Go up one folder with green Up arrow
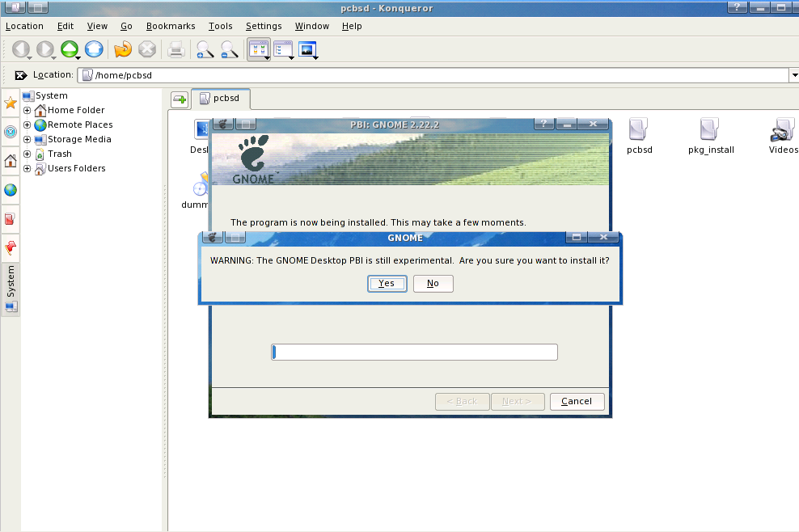This screenshot has width=799, height=532. click(x=70, y=49)
